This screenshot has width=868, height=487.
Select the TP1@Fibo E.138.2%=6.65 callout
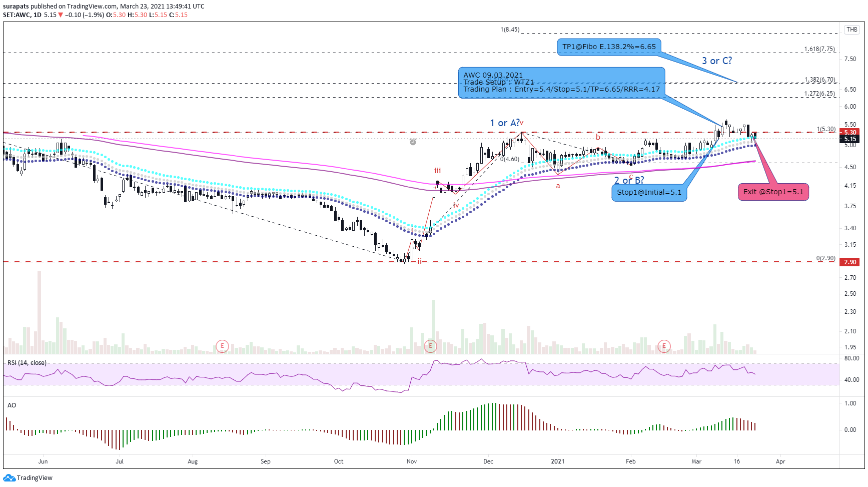coord(609,47)
